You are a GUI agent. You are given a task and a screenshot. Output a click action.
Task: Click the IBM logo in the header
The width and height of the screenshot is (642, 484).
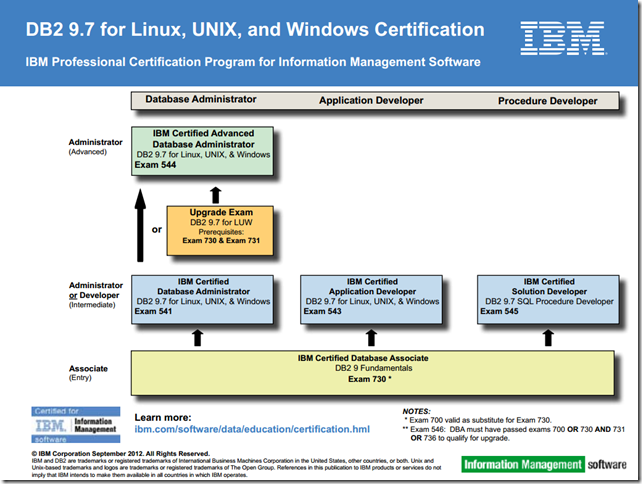pyautogui.click(x=563, y=38)
